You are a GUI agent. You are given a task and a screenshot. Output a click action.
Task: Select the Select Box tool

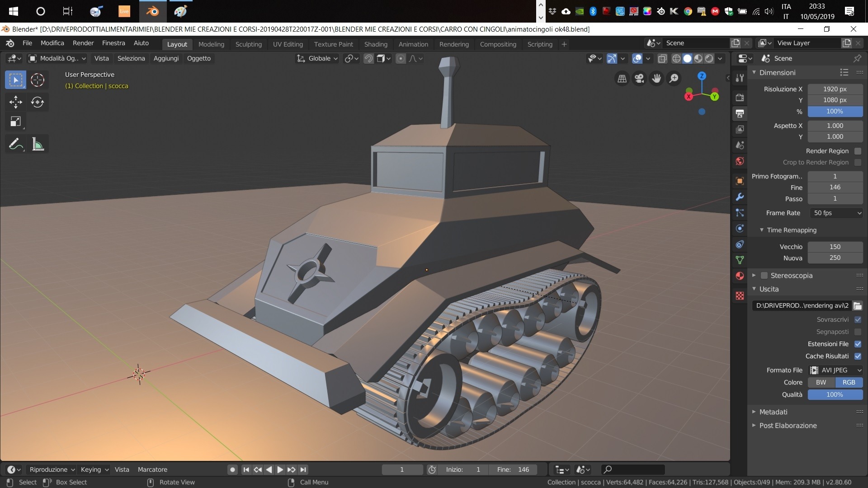(16, 80)
